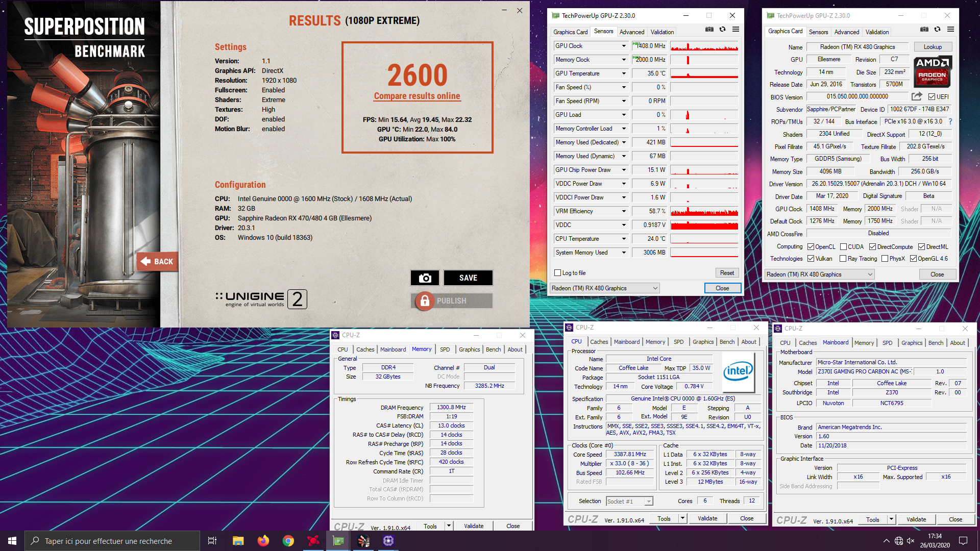Toggle the UEFI checkbox
The image size is (980, 551).
coord(932,97)
